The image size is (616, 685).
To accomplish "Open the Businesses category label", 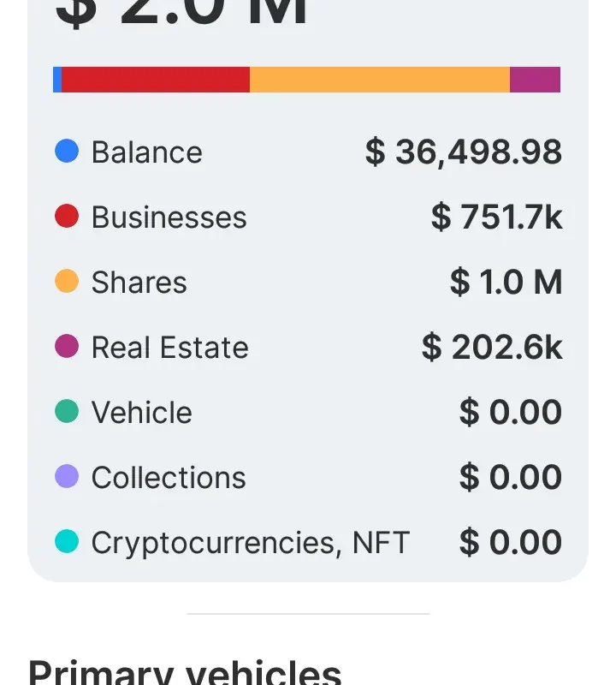I will [169, 217].
